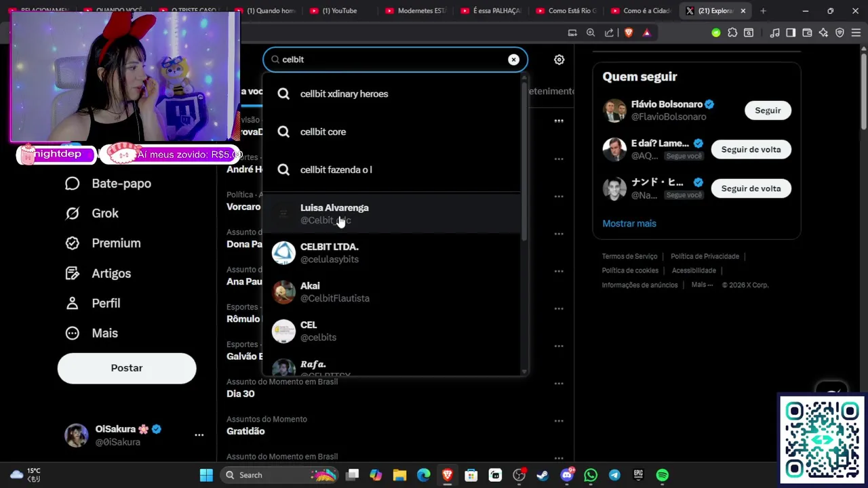Open Termos de Serviço link
The width and height of the screenshot is (868, 488).
tap(629, 256)
